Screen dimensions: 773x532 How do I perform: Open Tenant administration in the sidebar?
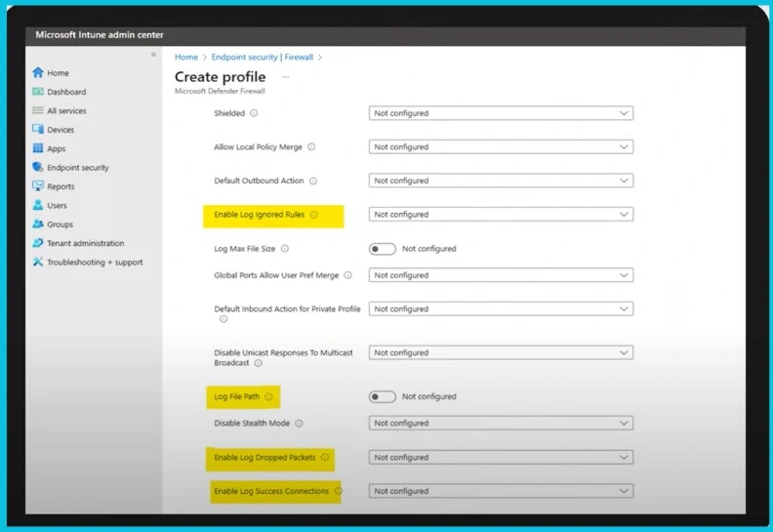86,243
